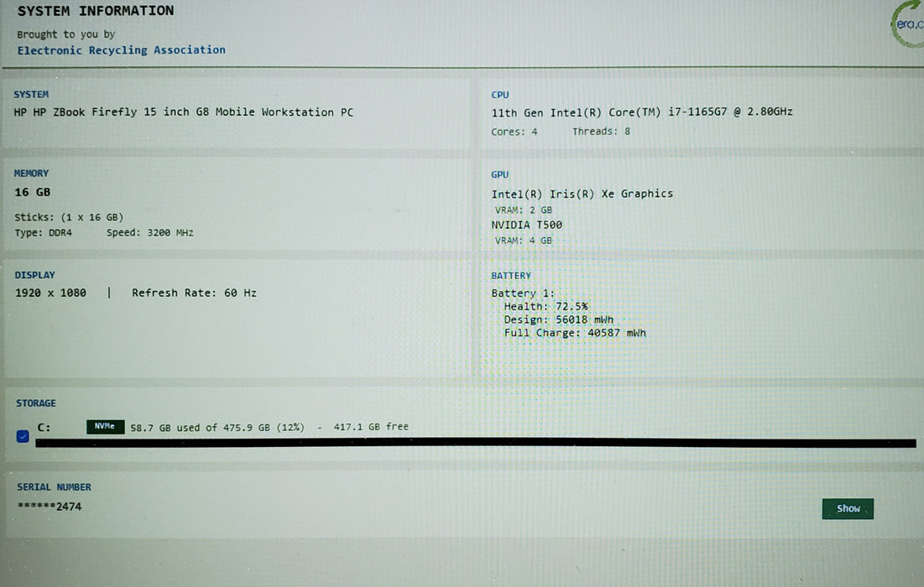Click the Full Charge: 40587 mWh value
This screenshot has height=587, width=924.
[x=575, y=333]
